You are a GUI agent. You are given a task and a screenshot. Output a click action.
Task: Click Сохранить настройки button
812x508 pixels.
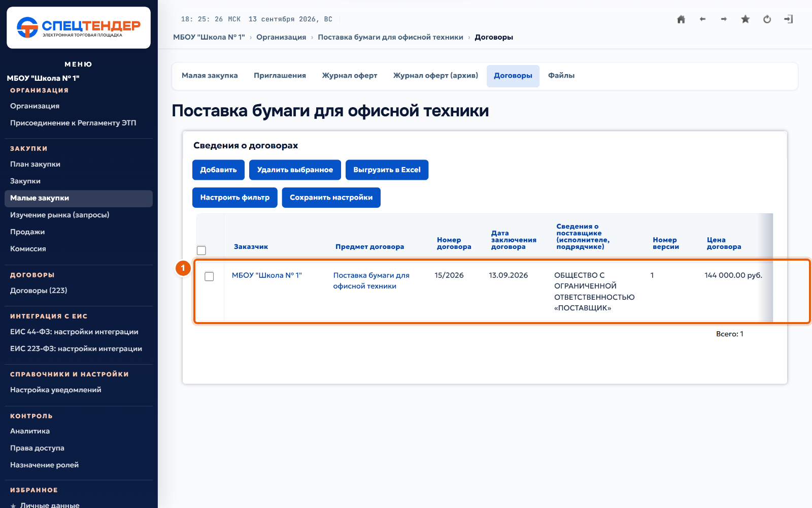(331, 198)
